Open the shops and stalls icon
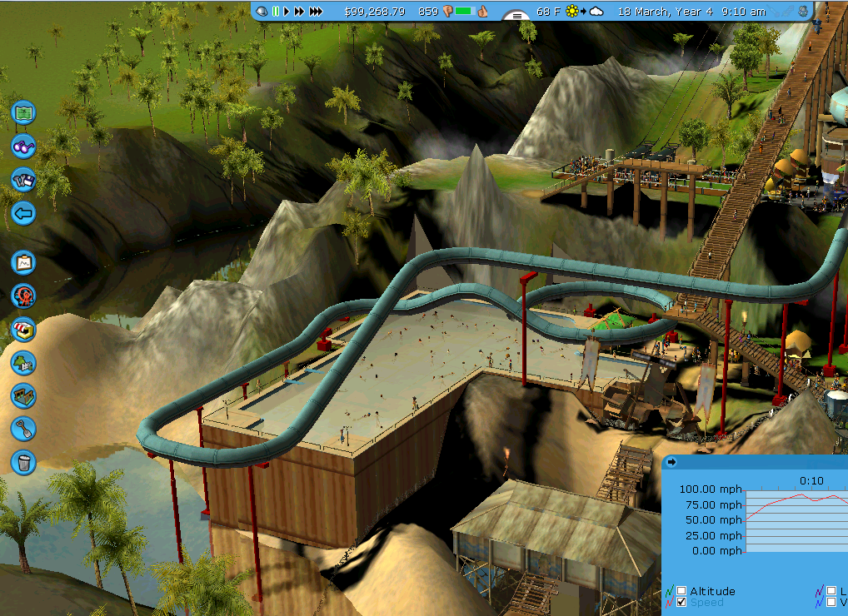The image size is (848, 616). (23, 330)
